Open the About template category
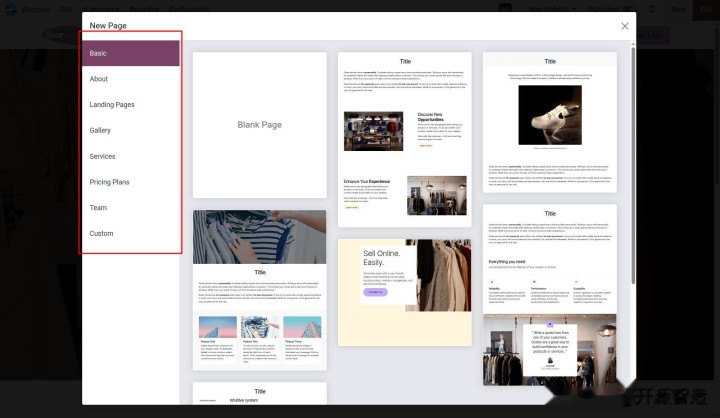The height and width of the screenshot is (418, 720). click(x=131, y=79)
